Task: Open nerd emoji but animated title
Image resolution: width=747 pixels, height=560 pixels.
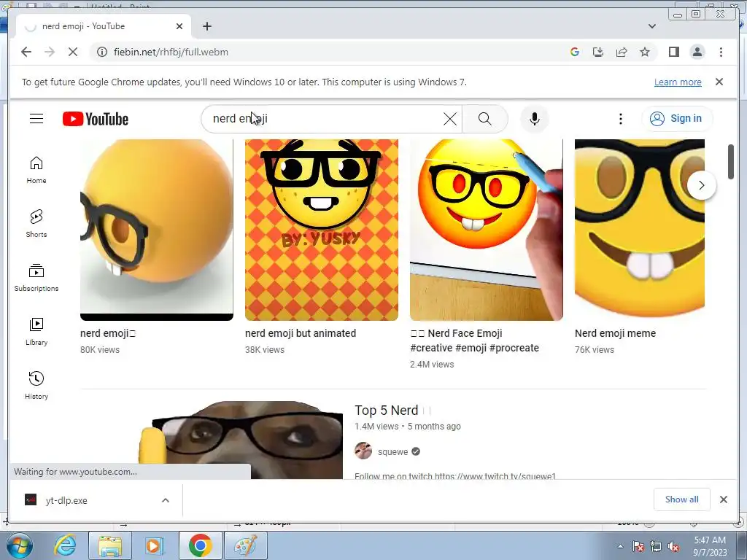Action: tap(301, 333)
